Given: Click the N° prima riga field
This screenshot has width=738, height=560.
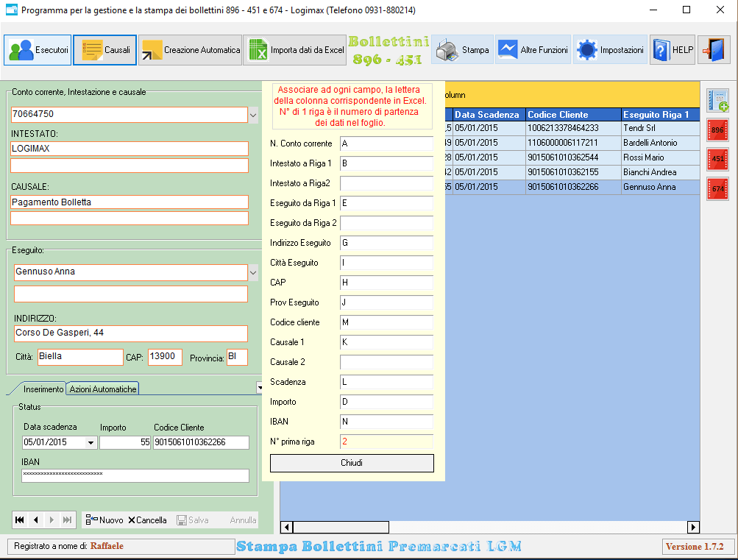Looking at the screenshot, I should point(386,442).
